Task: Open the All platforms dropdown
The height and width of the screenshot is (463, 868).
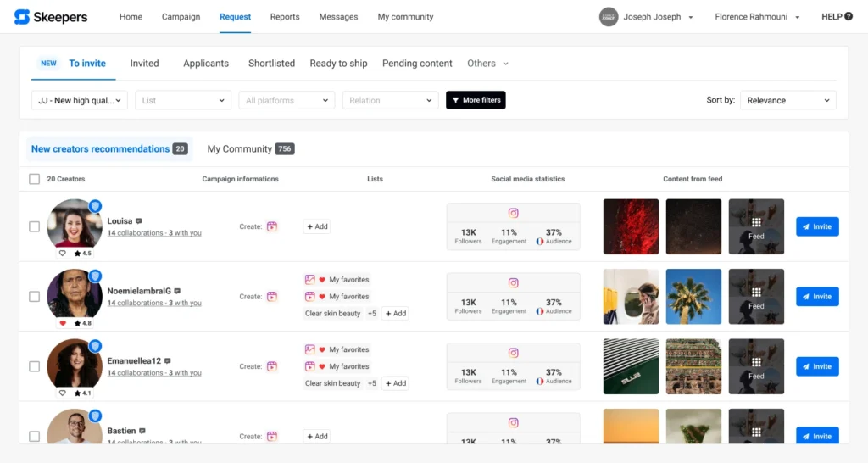Action: pos(287,100)
